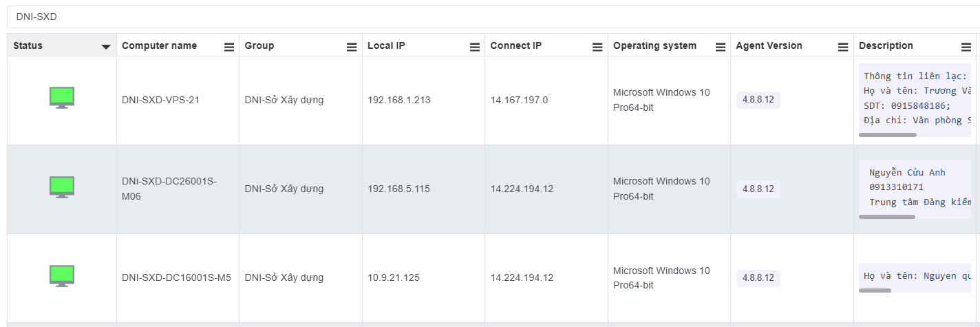Click description scrollbar in DNI-SXD-DC16001S-M5 row

pyautogui.click(x=875, y=291)
